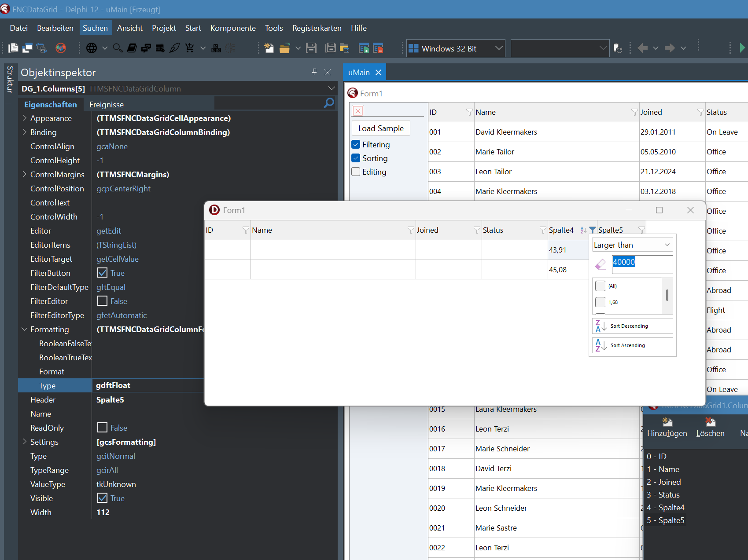Screen dimensions: 748x560
Task: Expand the Settings property node
Action: point(25,442)
